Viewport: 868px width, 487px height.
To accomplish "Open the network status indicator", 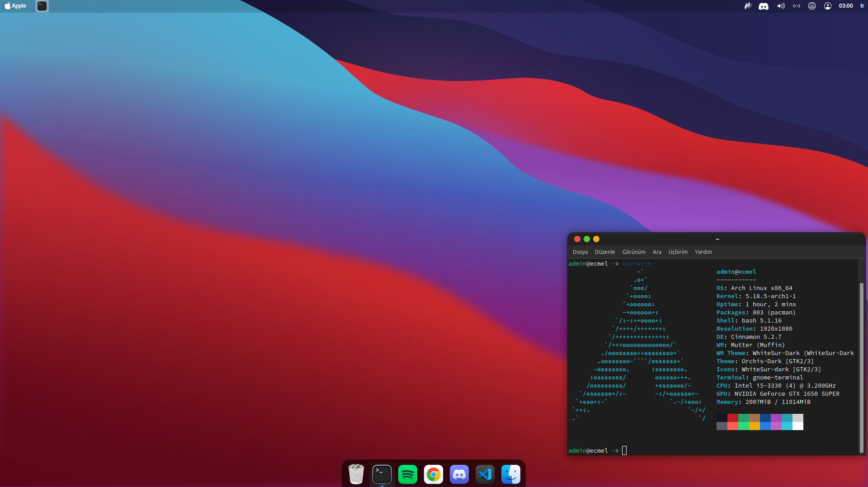I will point(797,6).
